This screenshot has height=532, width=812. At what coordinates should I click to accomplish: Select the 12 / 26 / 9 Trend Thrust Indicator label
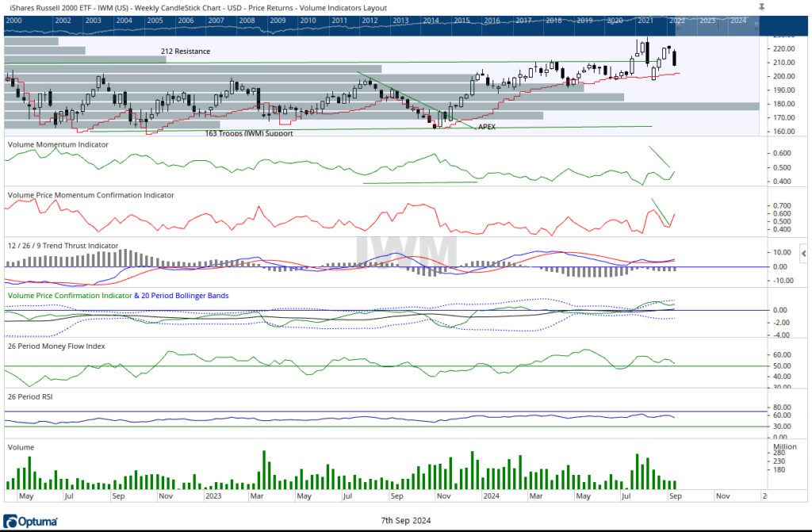pos(63,246)
